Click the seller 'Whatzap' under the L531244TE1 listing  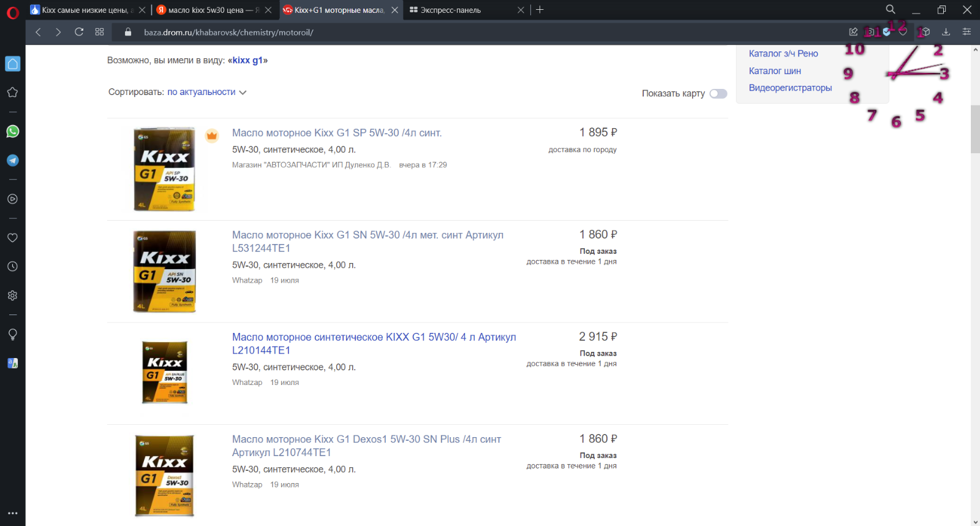(247, 280)
